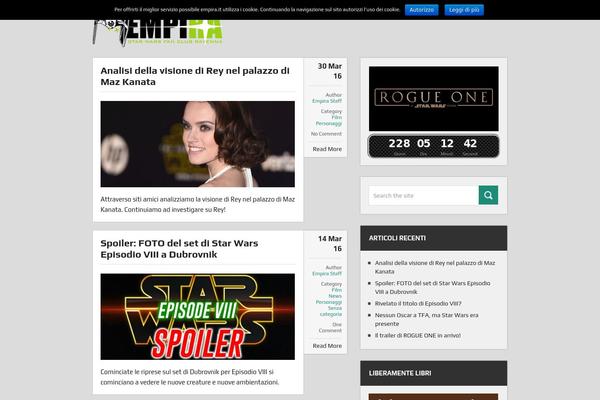
Task: Focus the Search the site field
Action: pos(424,195)
